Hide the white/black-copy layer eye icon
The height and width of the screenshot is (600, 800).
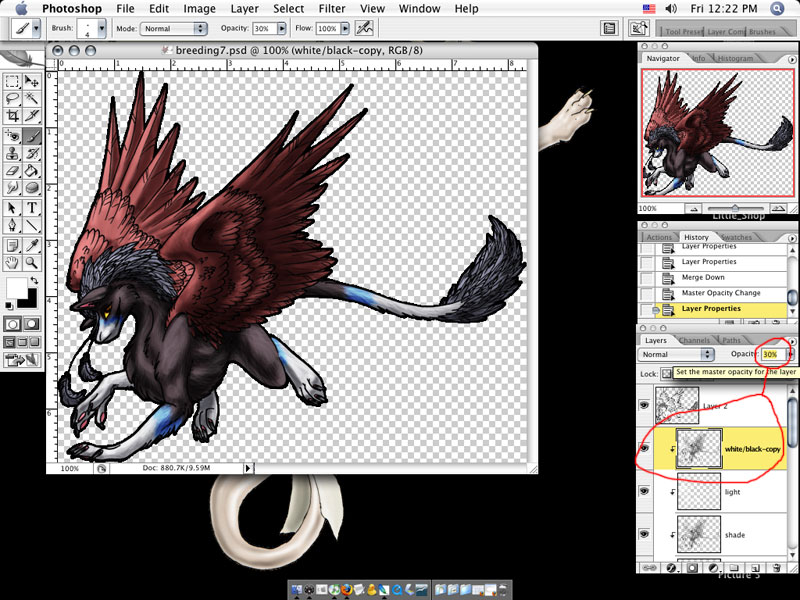(x=644, y=448)
